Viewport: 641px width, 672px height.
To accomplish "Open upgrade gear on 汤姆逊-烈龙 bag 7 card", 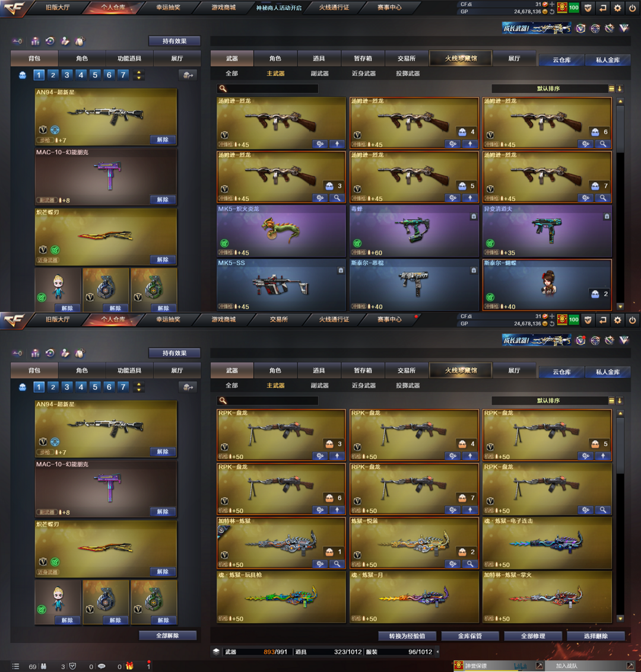I will (x=586, y=198).
